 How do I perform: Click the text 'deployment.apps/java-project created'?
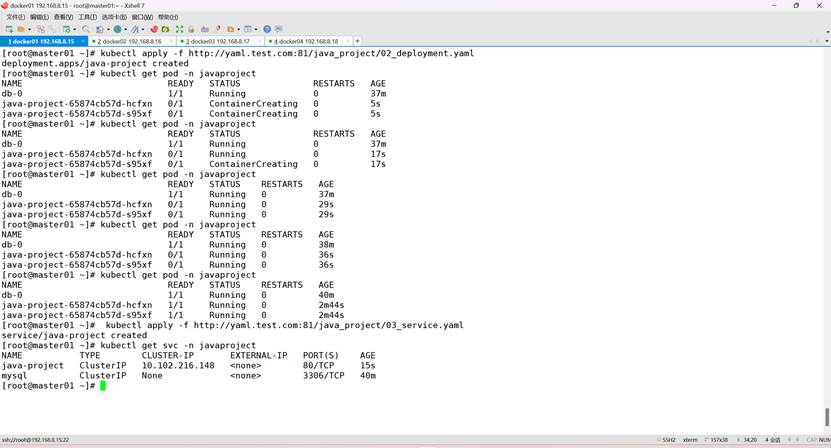click(95, 63)
